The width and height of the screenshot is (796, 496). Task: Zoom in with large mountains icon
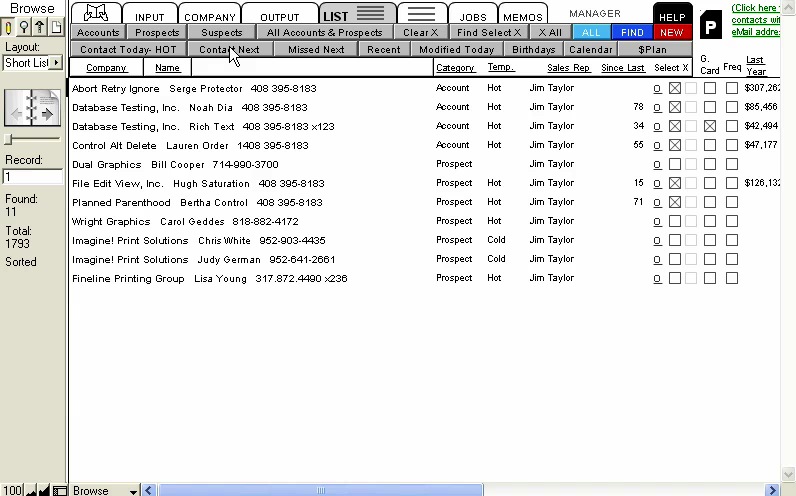tap(44, 490)
